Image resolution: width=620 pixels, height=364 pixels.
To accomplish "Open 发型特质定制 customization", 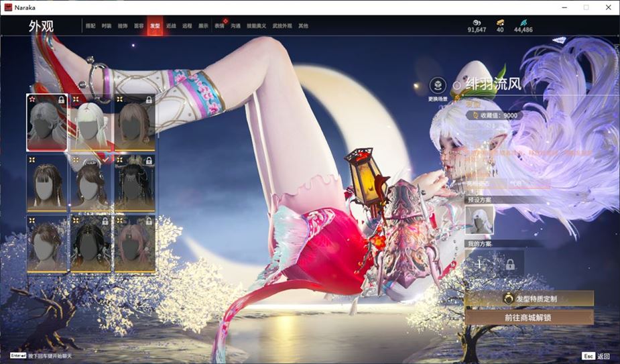I will coord(529,299).
